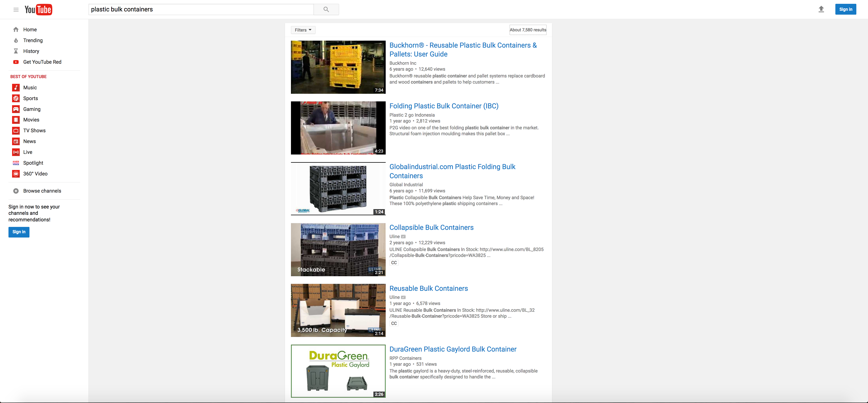868x403 pixels.
Task: Click the DuraGreen Plastic Gaylord thumbnail
Action: click(338, 371)
